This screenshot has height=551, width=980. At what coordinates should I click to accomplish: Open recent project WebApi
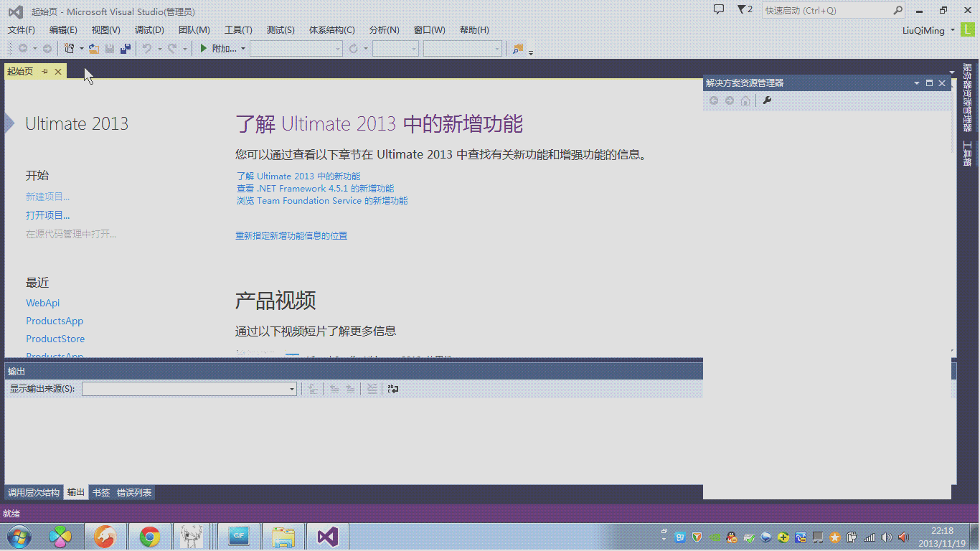[43, 303]
